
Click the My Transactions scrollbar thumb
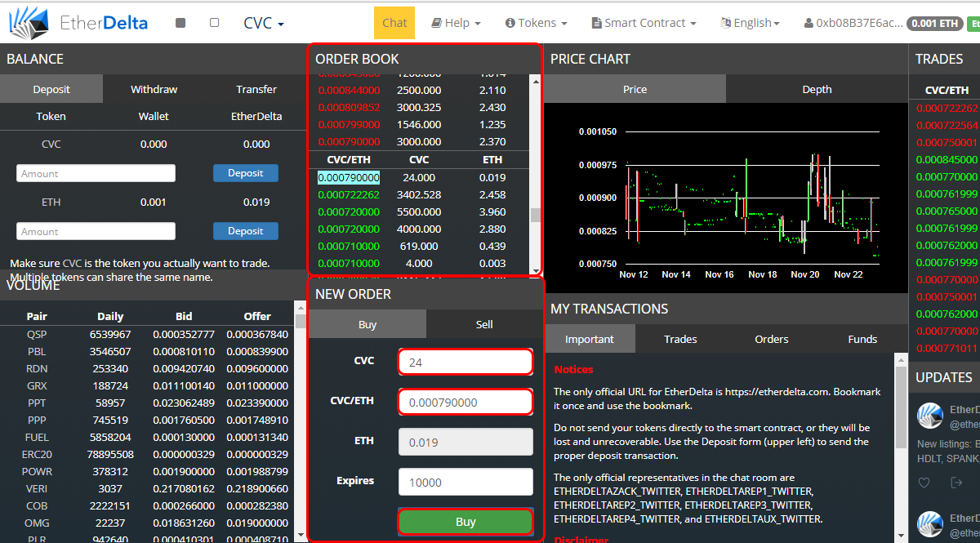click(901, 408)
